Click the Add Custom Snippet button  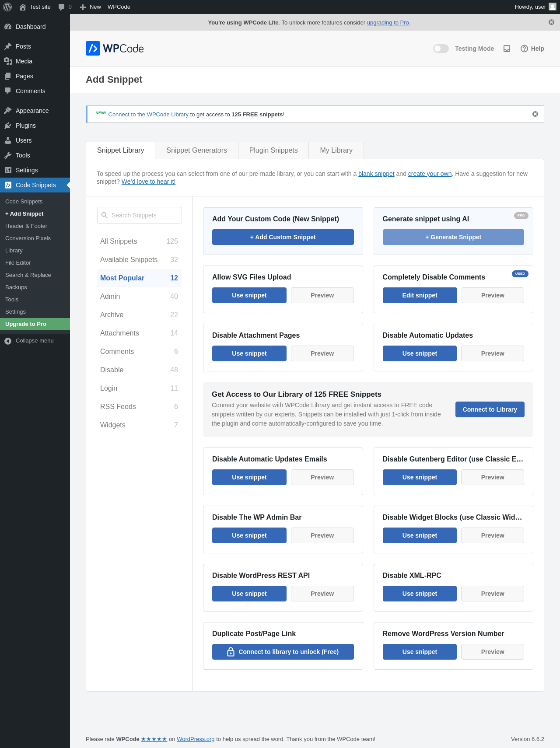tap(283, 237)
